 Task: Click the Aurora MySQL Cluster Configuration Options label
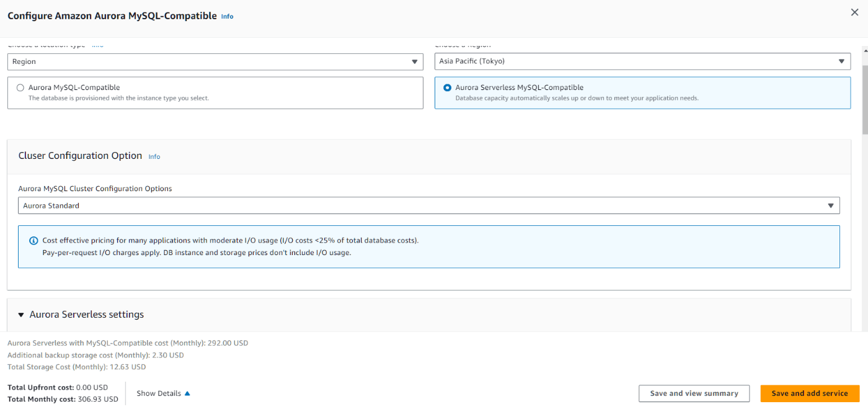pos(95,189)
